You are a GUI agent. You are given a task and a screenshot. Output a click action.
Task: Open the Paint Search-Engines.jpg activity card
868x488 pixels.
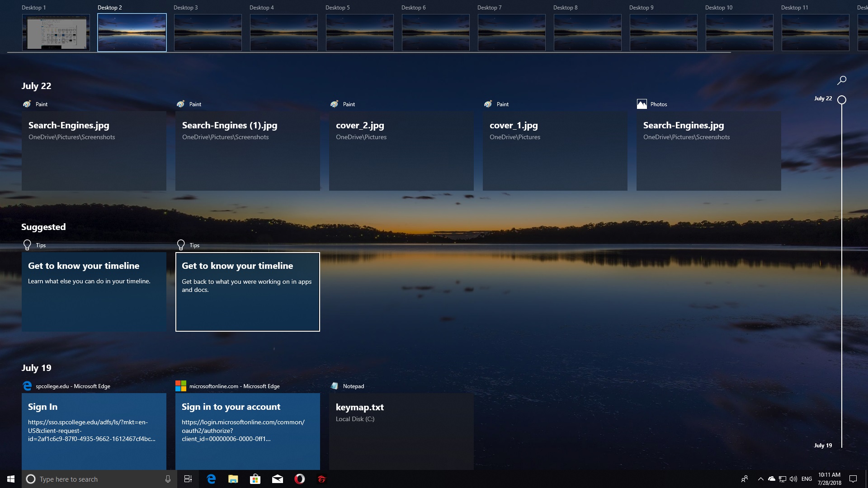(x=94, y=151)
